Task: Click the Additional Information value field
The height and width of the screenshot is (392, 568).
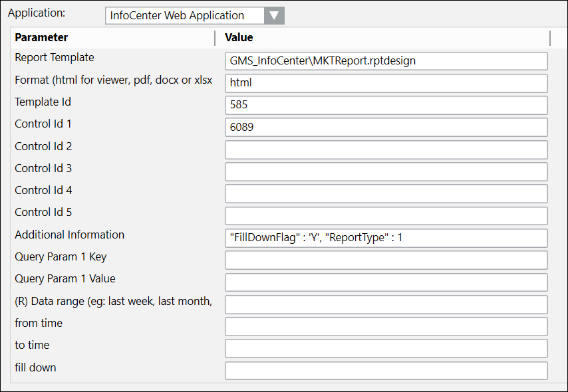Action: pyautogui.click(x=386, y=238)
